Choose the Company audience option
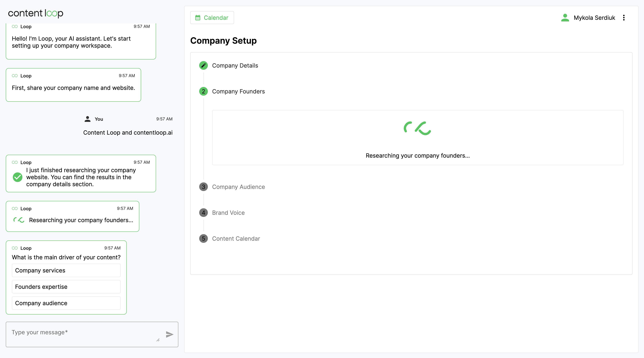644x358 pixels. click(66, 303)
